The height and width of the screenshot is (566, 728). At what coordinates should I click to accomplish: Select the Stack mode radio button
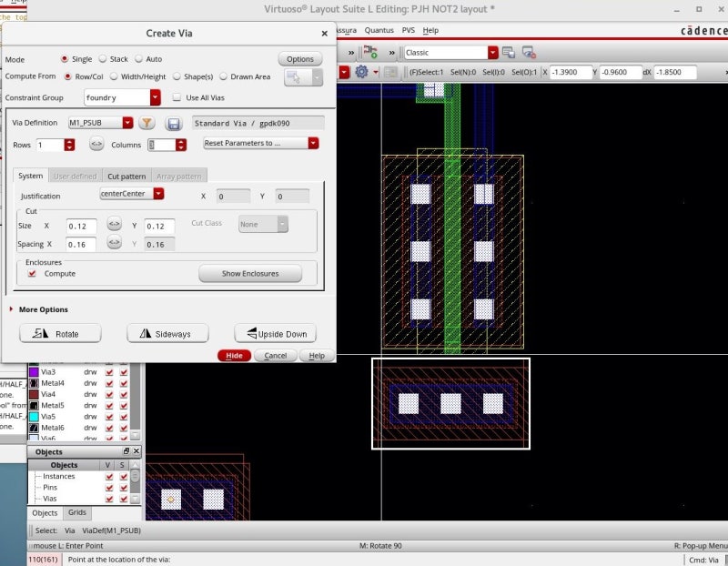[104, 59]
